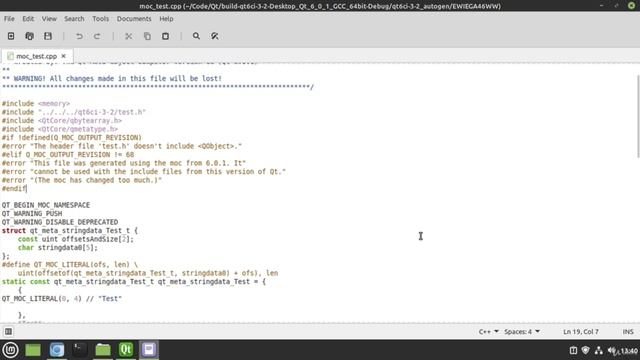
Task: Open volume tray control
Action: pos(612,350)
